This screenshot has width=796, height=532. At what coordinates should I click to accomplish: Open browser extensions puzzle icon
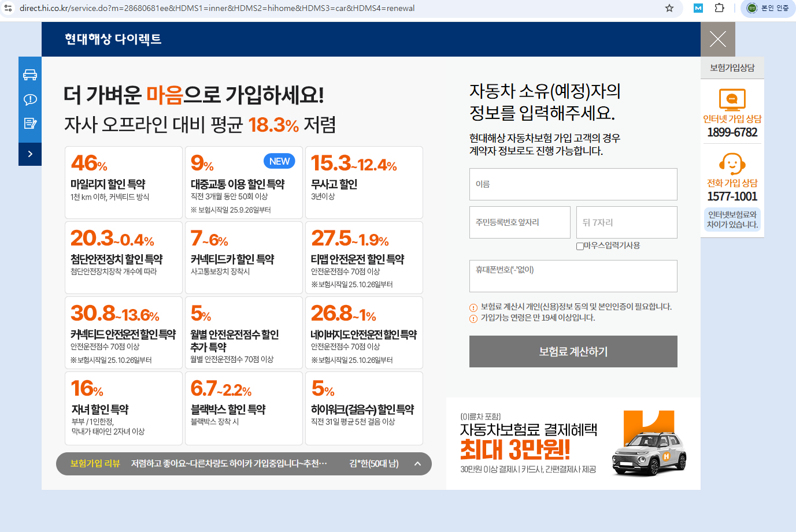click(719, 8)
